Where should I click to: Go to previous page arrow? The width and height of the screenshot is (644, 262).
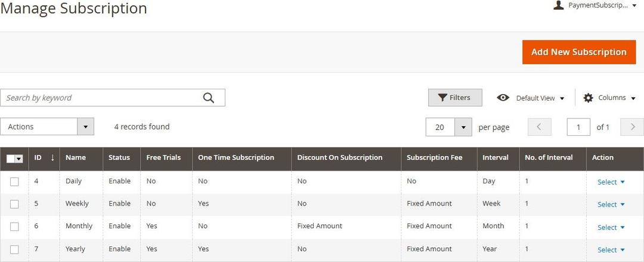pos(539,127)
